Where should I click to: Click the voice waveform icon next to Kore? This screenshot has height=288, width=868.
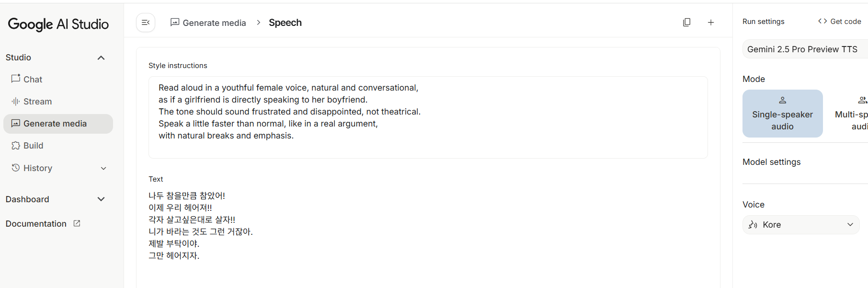click(753, 225)
